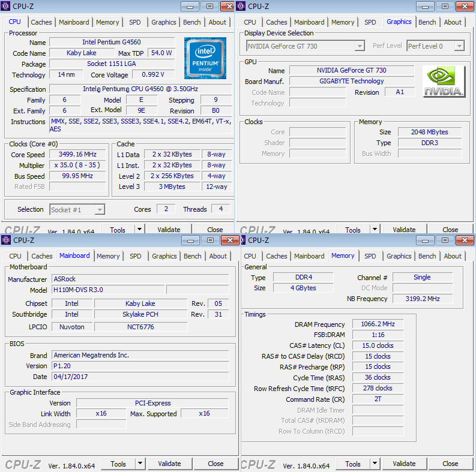Screen dimensions: 476x472
Task: Minimize the Memory CPU-Z window
Action: pos(425,240)
